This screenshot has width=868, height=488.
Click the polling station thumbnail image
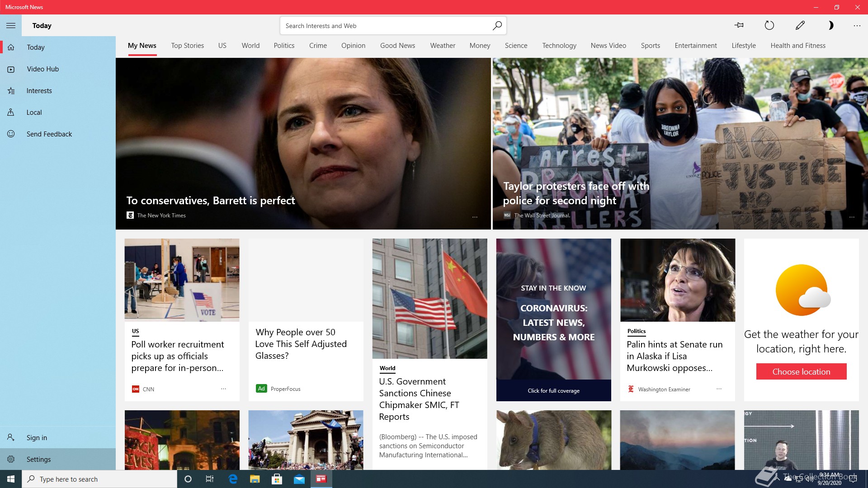[x=182, y=280]
